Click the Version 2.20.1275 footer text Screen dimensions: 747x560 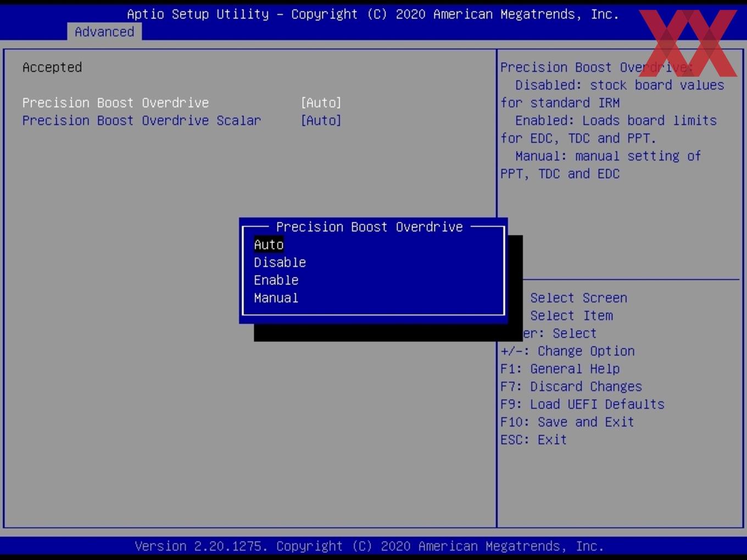[x=369, y=546]
